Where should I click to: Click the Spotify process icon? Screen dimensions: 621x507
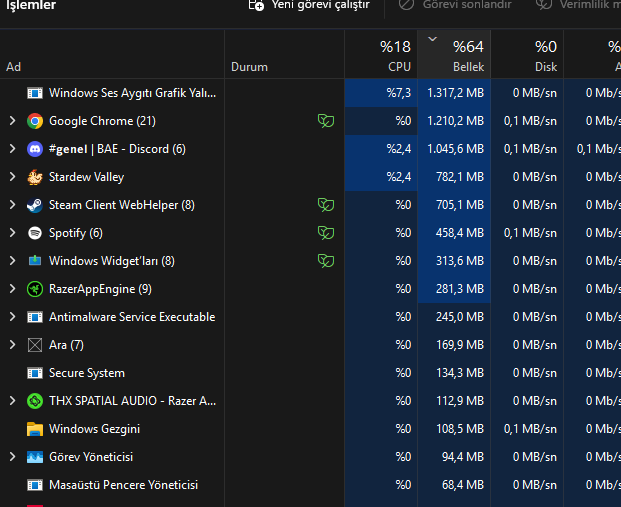pos(35,233)
